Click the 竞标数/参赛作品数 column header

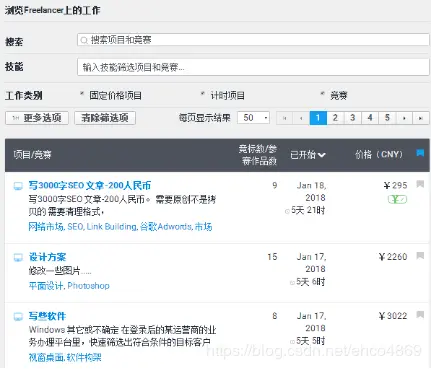[258, 155]
